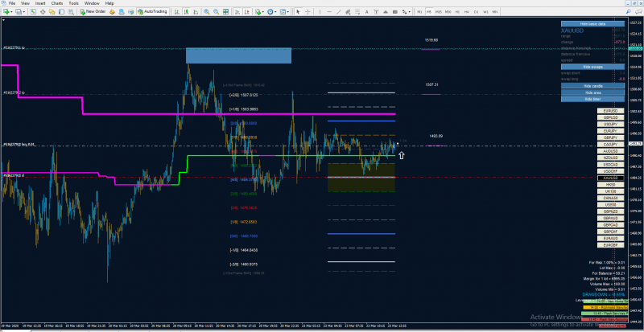Image resolution: width=644 pixels, height=332 pixels.
Task: Click the blue rectangle zone on chart
Action: coord(238,55)
